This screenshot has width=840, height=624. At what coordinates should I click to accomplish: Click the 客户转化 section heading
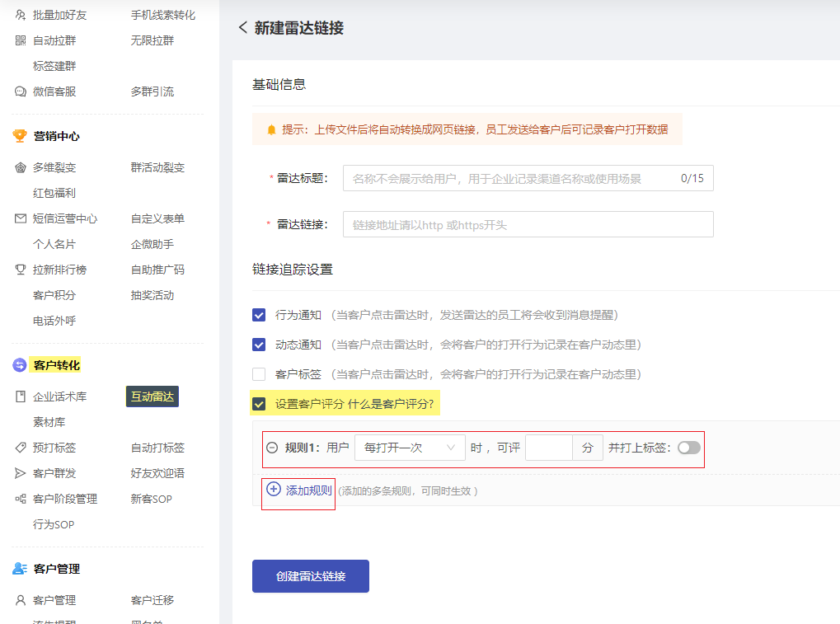[56, 365]
